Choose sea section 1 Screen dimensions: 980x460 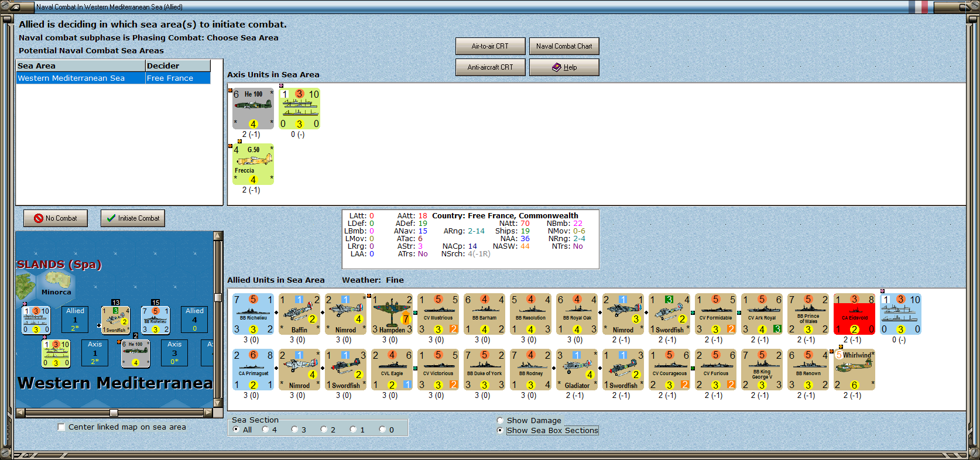(353, 430)
